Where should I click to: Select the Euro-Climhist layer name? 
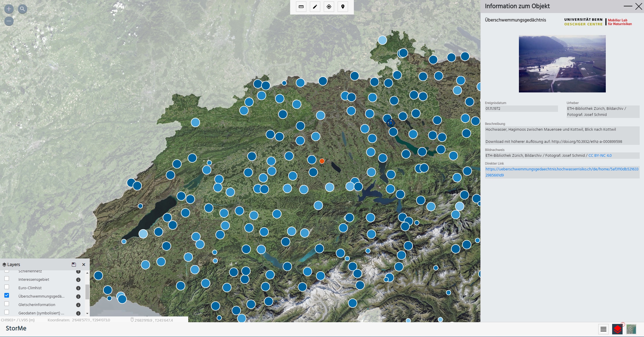coord(30,288)
